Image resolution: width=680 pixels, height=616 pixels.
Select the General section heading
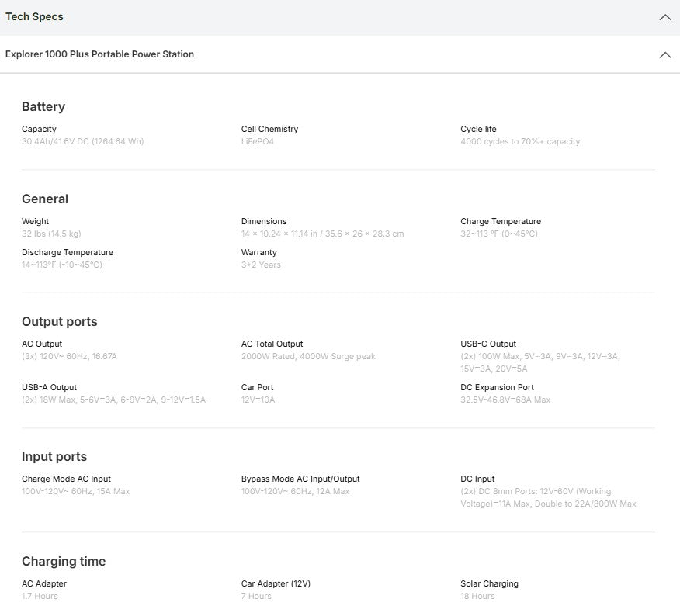click(45, 199)
